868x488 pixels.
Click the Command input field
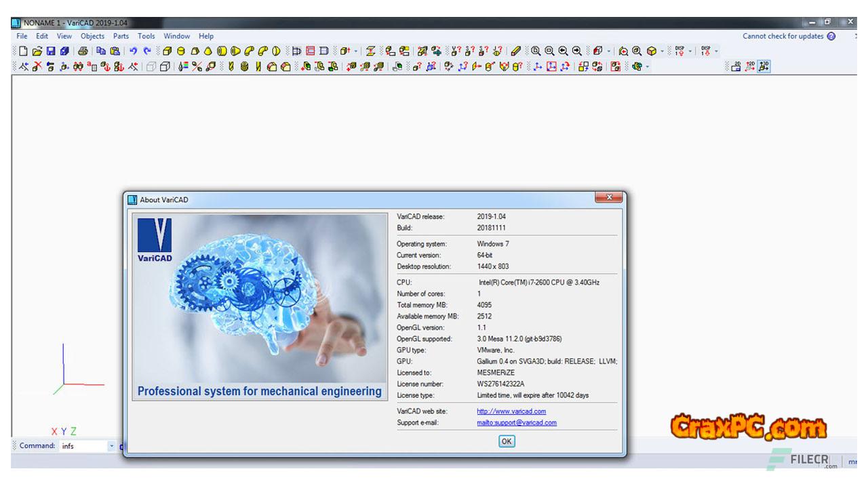[83, 446]
